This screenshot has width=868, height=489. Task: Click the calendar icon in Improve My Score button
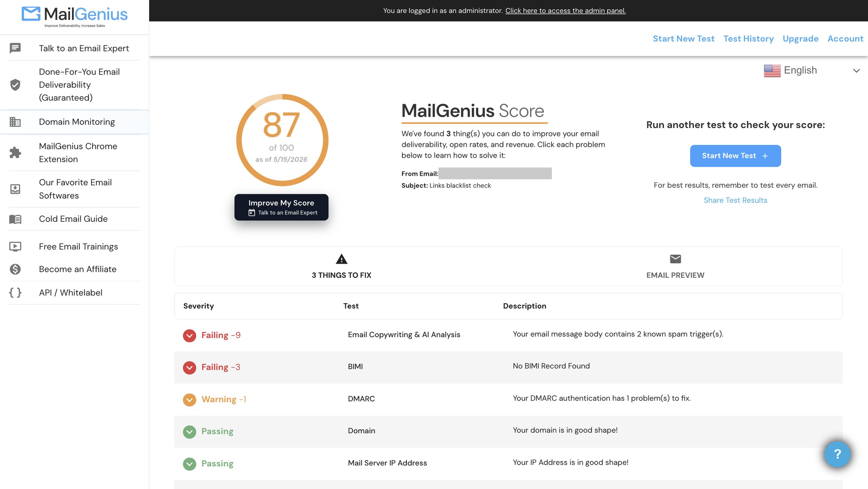pos(252,213)
